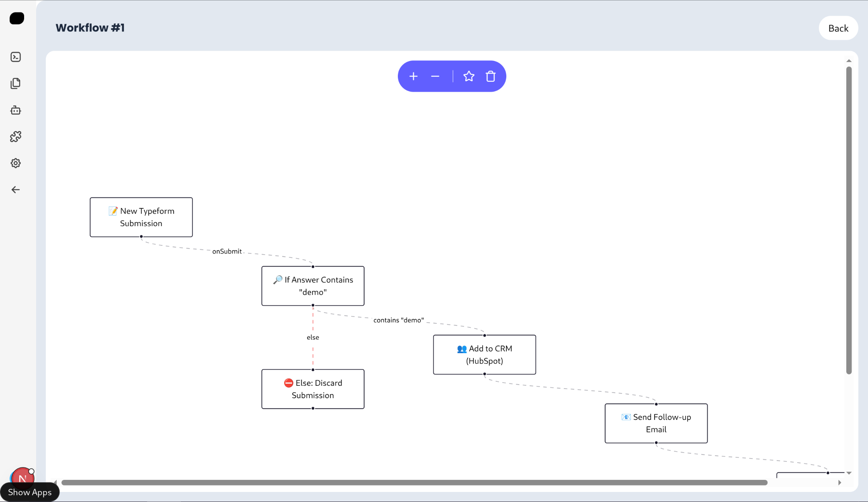Select the New Typeform Submission node
This screenshot has height=502, width=868.
click(x=141, y=217)
